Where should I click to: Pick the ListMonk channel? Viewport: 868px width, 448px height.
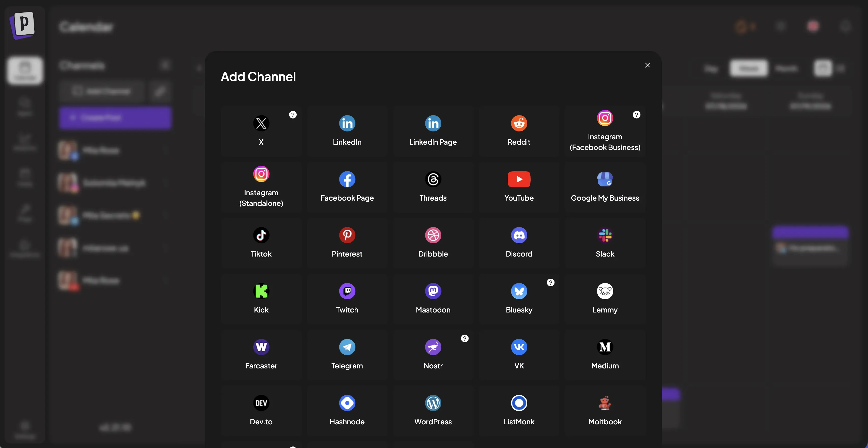(x=519, y=411)
